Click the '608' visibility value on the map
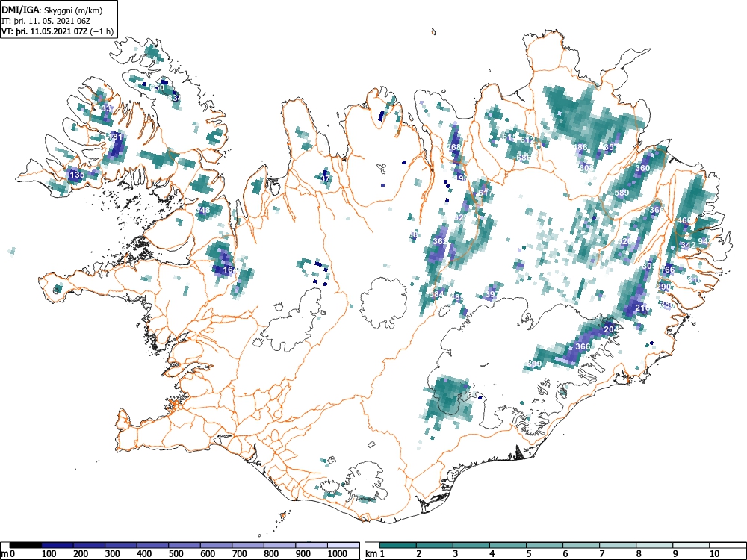This screenshot has height=560, width=747. 586,168
